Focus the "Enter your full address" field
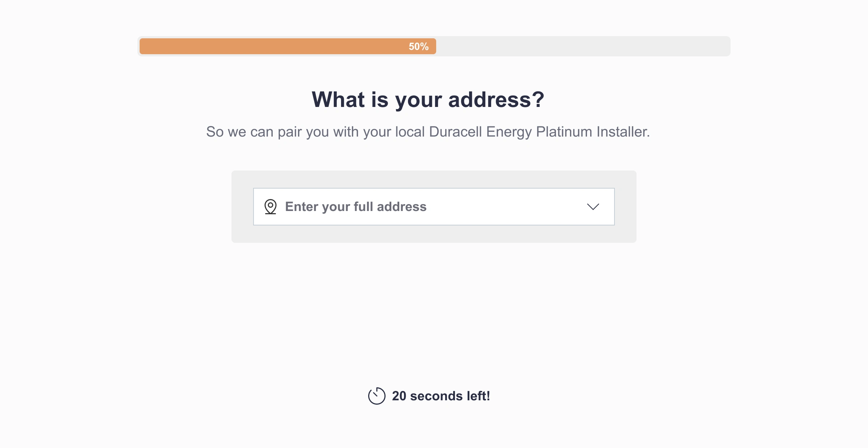Image resolution: width=868 pixels, height=448 pixels. tap(356, 207)
